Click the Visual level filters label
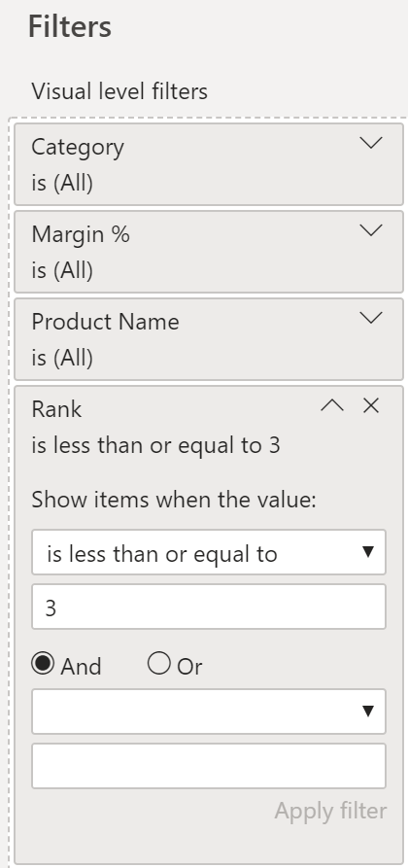The image size is (408, 868). point(119,91)
